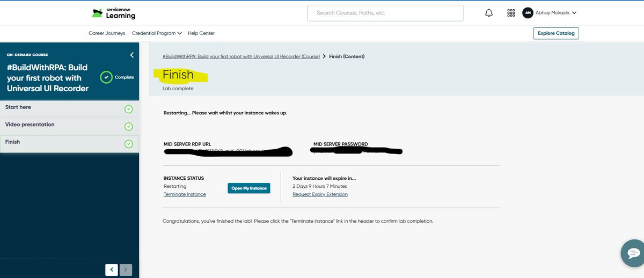Open the chat support bubble
Screen dimensions: 644x278
[x=633, y=253]
